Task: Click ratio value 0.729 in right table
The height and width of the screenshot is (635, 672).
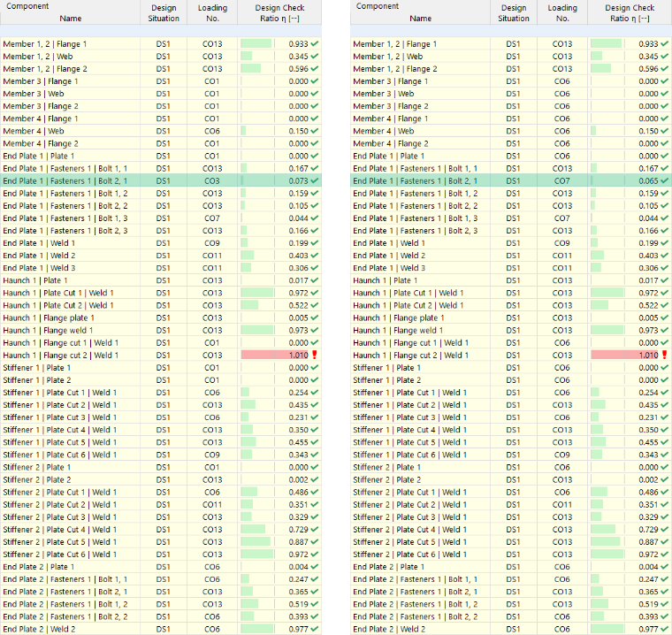Action: click(x=648, y=530)
